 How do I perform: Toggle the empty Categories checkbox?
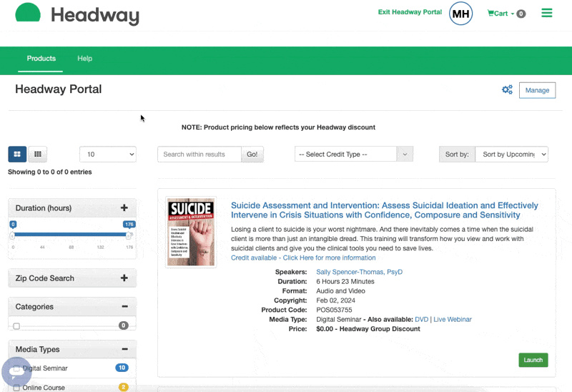[x=16, y=326]
